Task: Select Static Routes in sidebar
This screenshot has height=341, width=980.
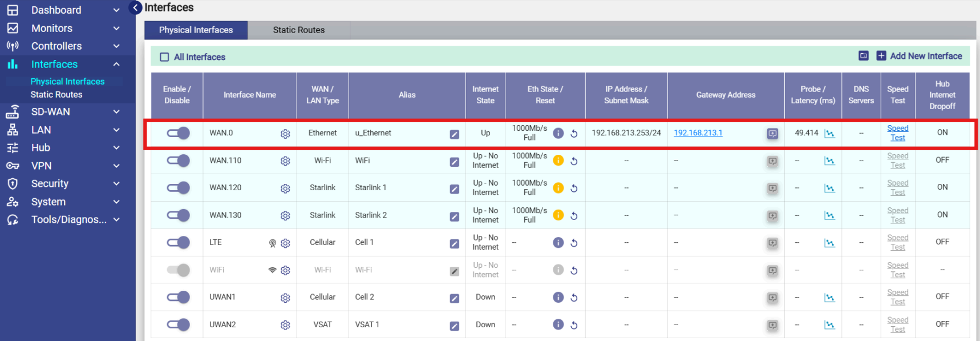Action: click(x=56, y=95)
